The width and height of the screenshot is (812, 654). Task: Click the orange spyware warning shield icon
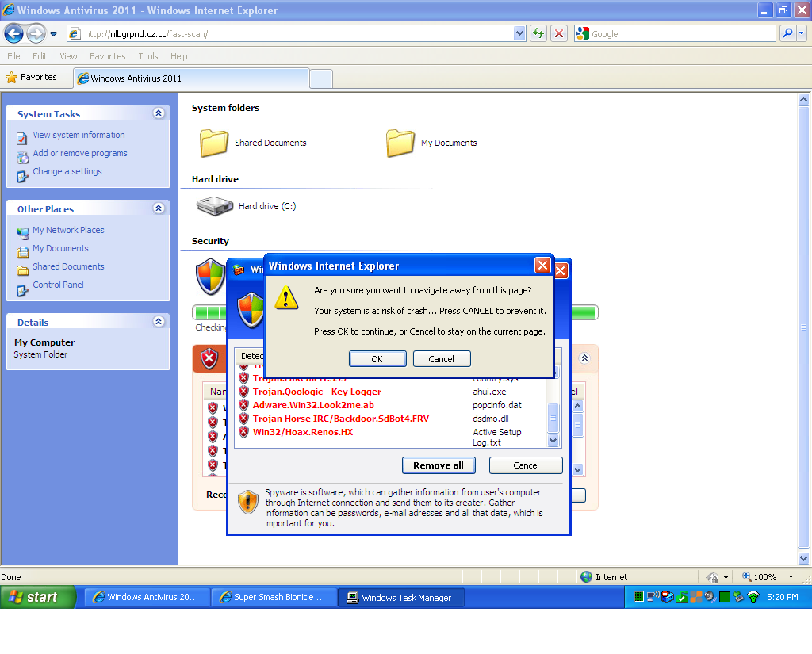click(x=248, y=502)
